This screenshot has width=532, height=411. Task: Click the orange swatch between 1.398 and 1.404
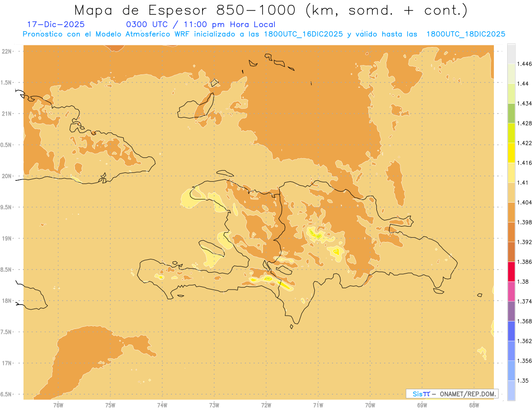click(x=511, y=212)
